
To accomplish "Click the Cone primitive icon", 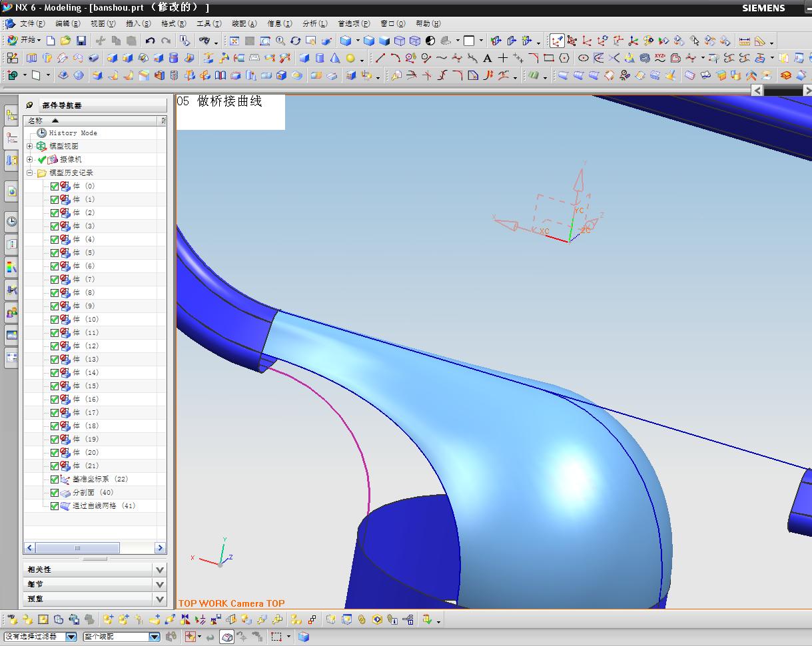I will [335, 59].
